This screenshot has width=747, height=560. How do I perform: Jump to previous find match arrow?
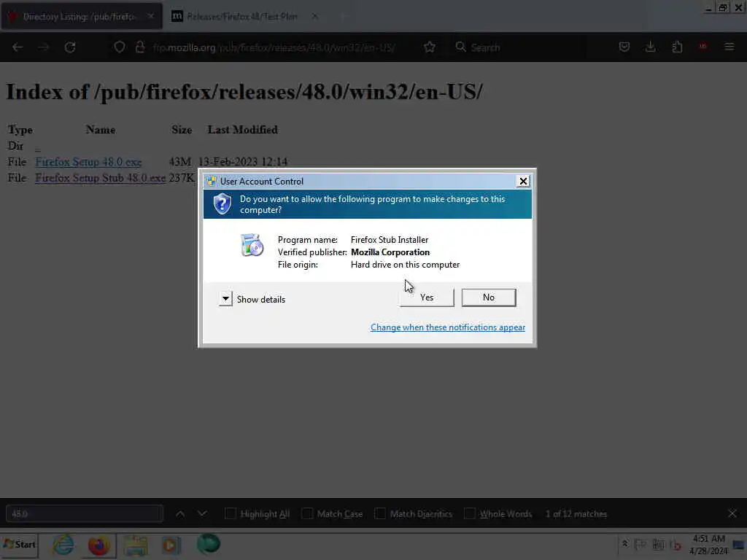(x=180, y=514)
